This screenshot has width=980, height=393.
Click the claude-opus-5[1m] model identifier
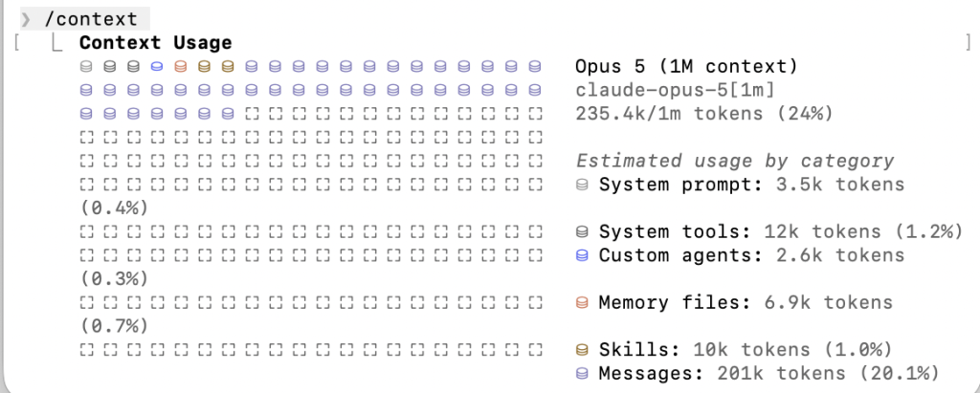tap(675, 91)
